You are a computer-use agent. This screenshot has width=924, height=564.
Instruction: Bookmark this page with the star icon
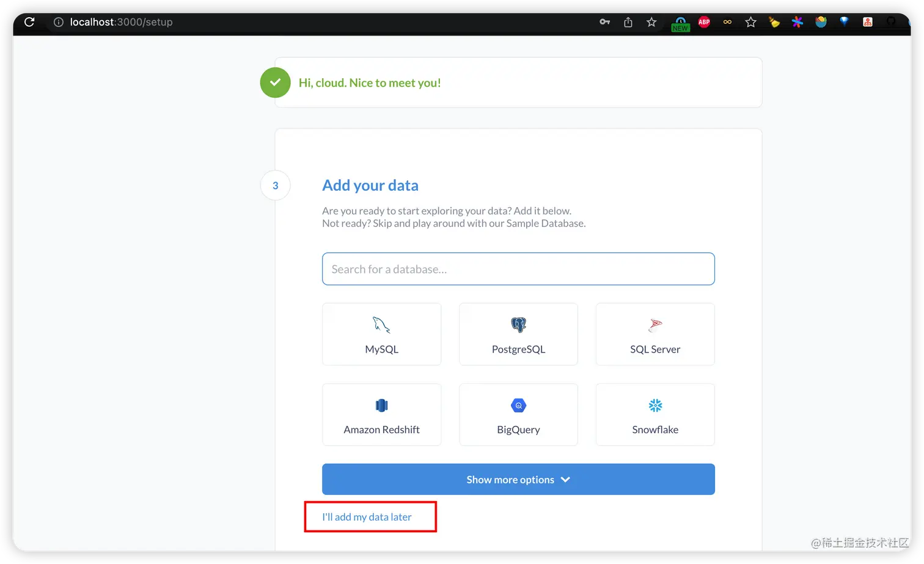pyautogui.click(x=651, y=22)
